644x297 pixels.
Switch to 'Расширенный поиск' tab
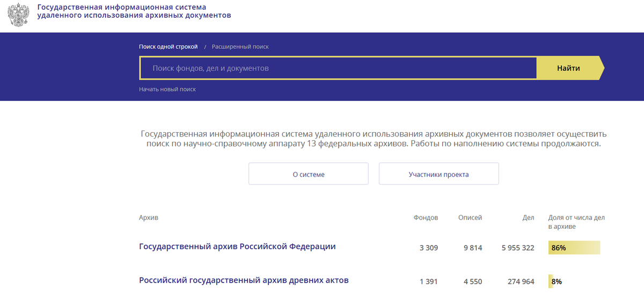(x=240, y=47)
